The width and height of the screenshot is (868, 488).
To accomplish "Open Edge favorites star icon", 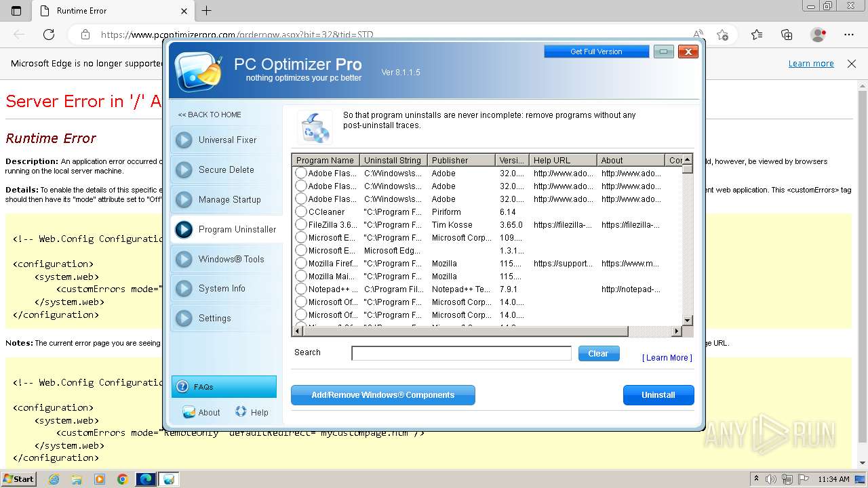I will 757,35.
